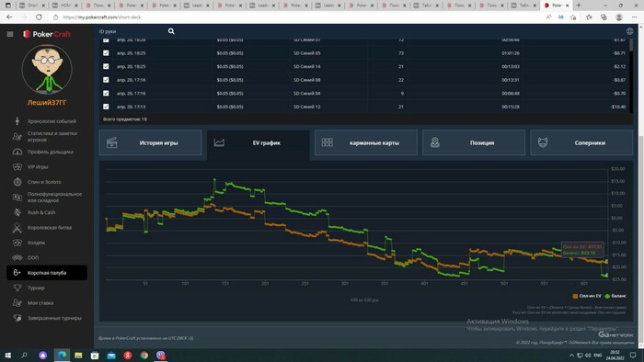This screenshot has width=644, height=362.
Task: Switch to the карманные карты tab
Action: coord(366,142)
